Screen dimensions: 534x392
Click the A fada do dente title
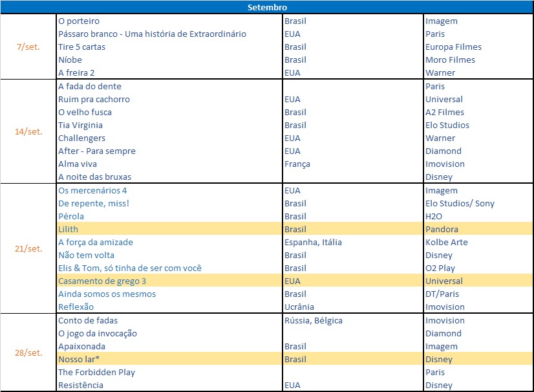[90, 86]
